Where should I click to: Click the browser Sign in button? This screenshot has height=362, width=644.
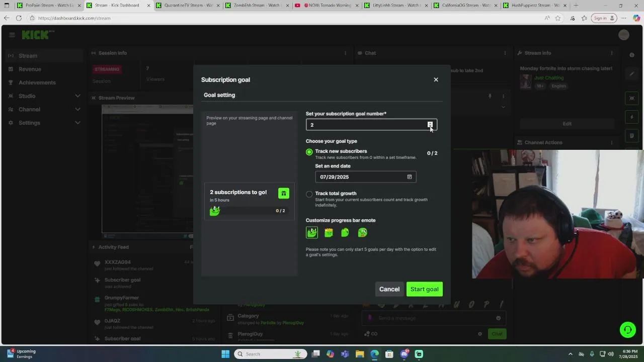(604, 18)
